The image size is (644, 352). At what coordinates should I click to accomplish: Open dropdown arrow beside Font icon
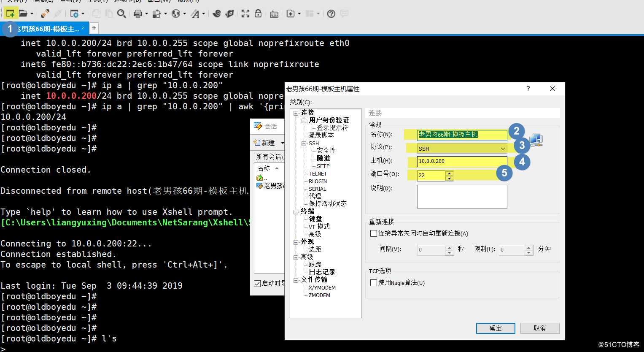click(203, 14)
